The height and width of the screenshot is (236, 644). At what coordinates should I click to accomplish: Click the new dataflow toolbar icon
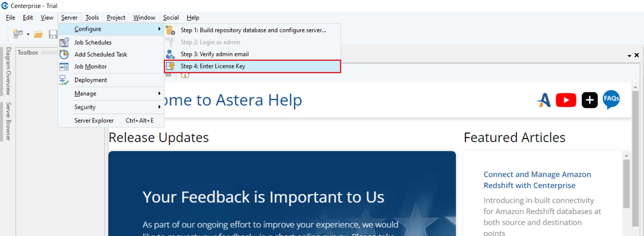(x=18, y=34)
